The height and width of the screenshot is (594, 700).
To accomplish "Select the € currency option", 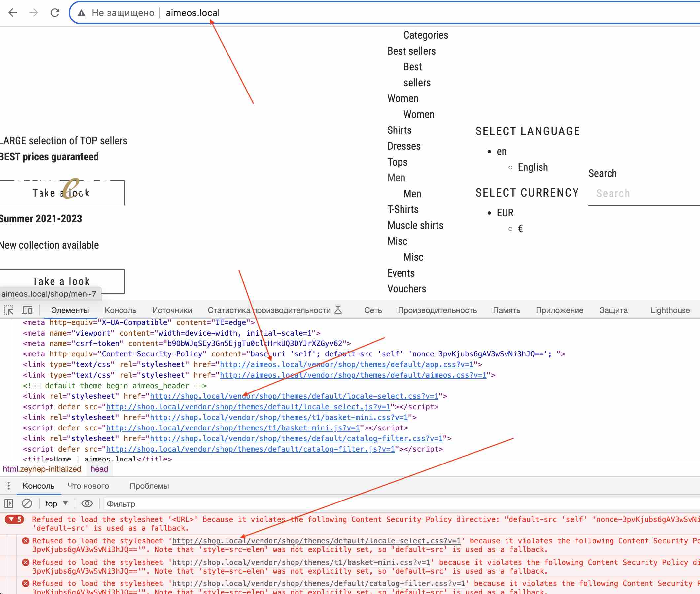I will pos(520,229).
